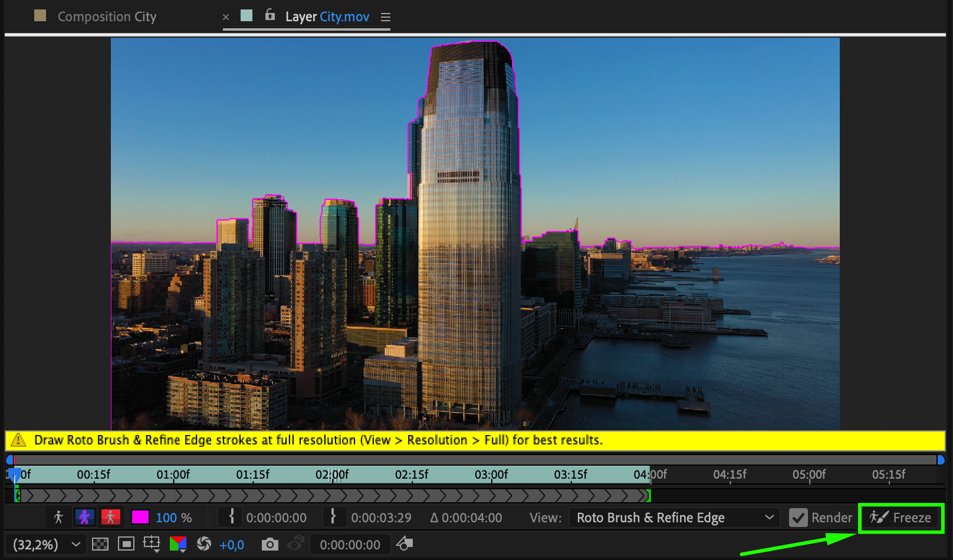Toggle alpha boundary view button
The width and height of the screenshot is (953, 560).
click(84, 518)
